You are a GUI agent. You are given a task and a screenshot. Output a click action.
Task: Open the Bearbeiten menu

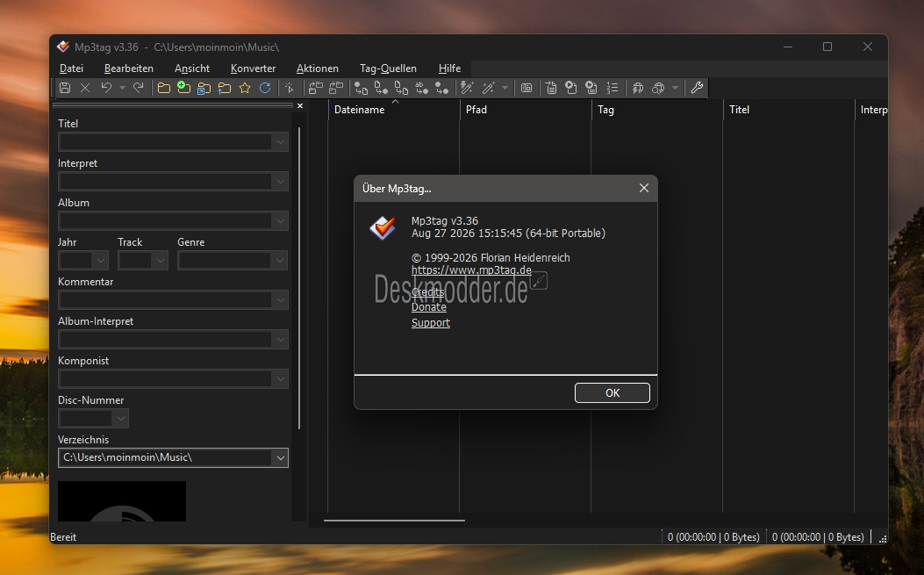click(x=128, y=68)
